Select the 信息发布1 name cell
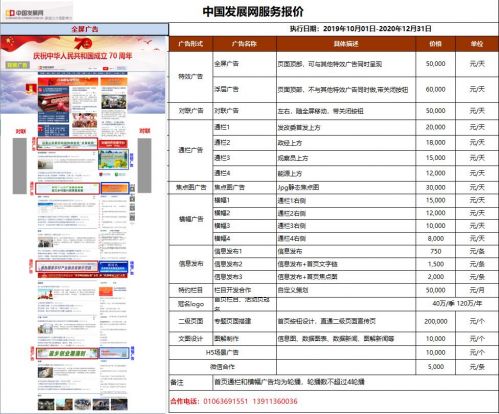 click(x=244, y=251)
